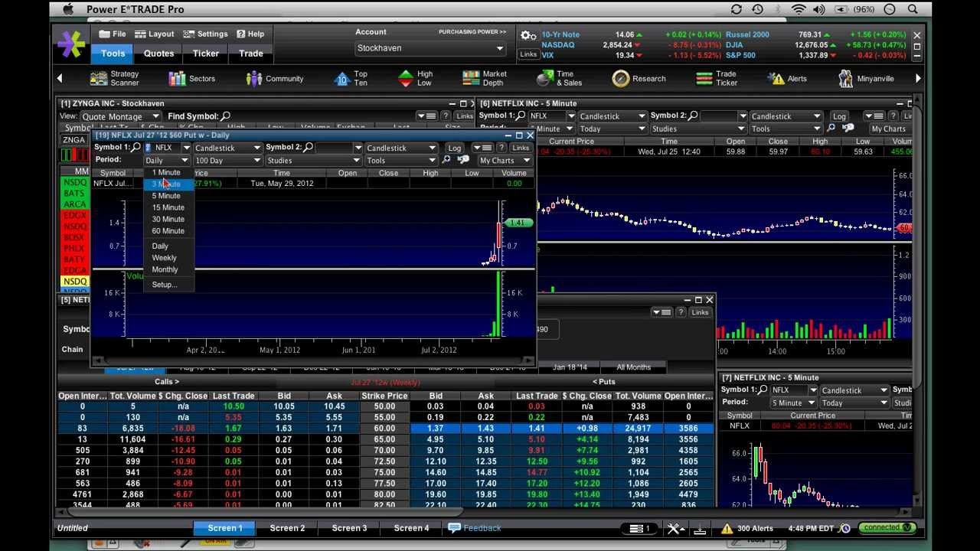This screenshot has height=551, width=980.
Task: Select Jan 18 '14 expiration tab
Action: click(570, 367)
